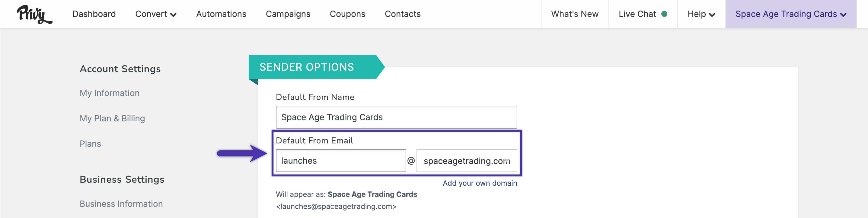Expand the Convert dropdown menu
868x218 pixels.
156,14
